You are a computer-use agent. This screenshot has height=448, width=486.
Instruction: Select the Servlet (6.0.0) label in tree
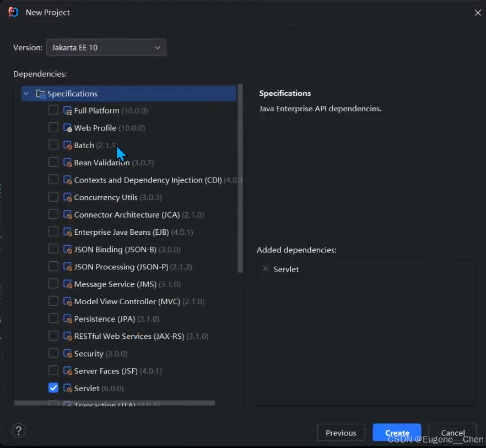(x=99, y=388)
